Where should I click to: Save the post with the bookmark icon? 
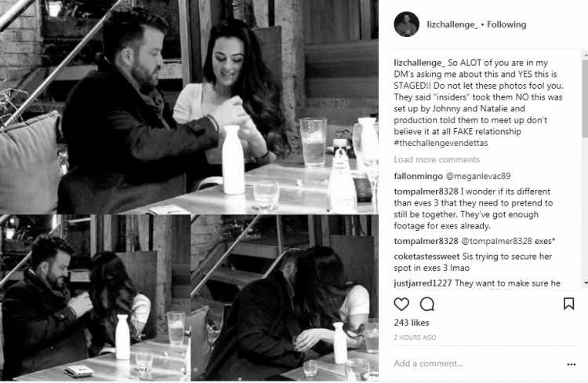(x=568, y=304)
